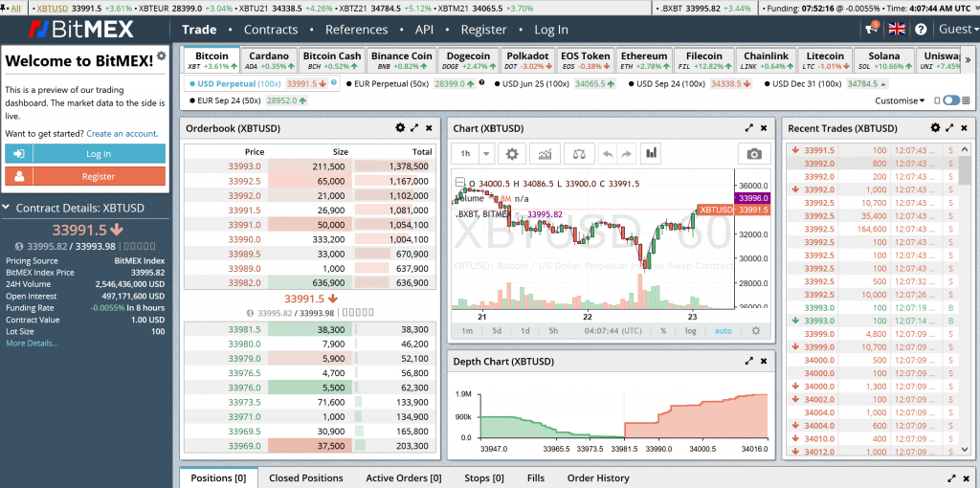Set chart range to 1m

(467, 330)
